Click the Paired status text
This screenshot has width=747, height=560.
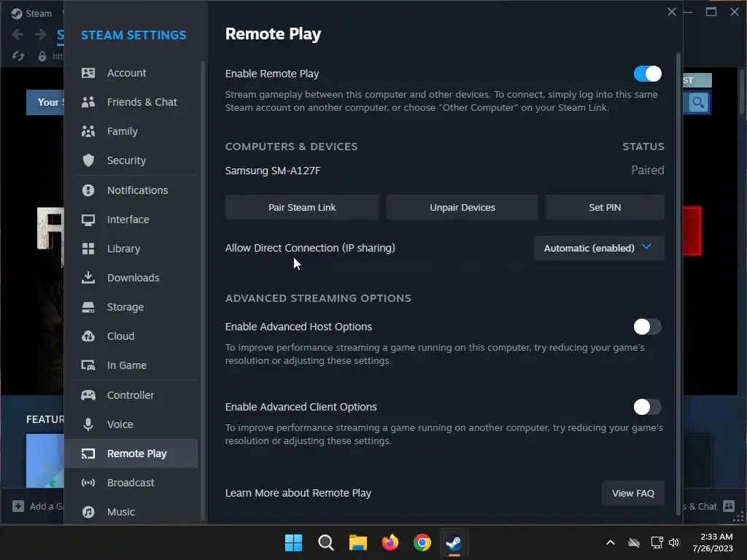(648, 170)
